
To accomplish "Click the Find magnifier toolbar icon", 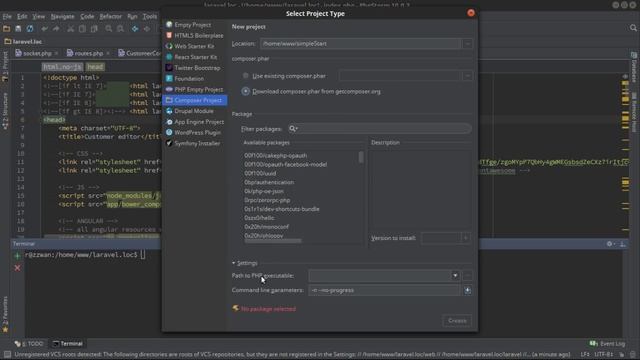I will (109, 29).
